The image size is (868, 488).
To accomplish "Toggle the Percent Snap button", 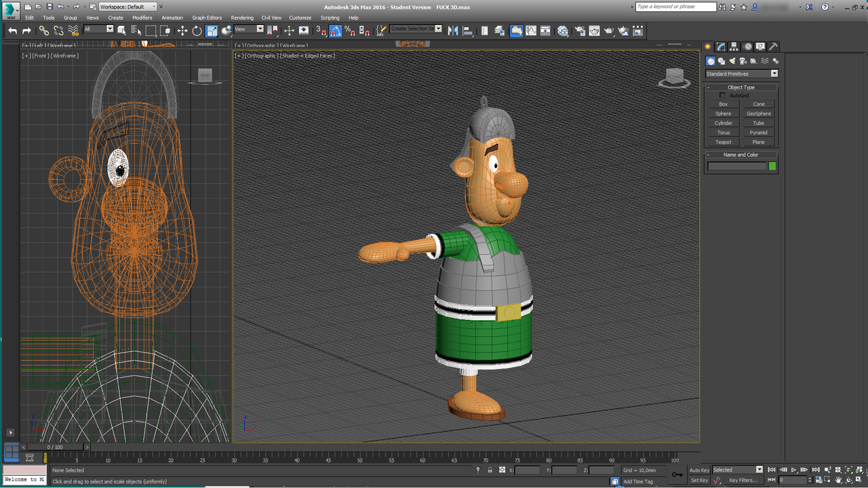I will tap(350, 30).
